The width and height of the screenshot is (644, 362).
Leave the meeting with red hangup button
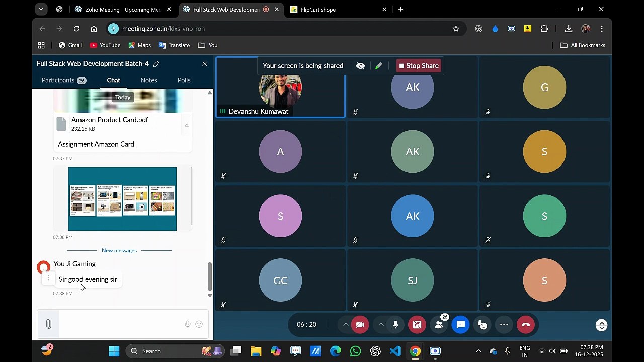[526, 325]
